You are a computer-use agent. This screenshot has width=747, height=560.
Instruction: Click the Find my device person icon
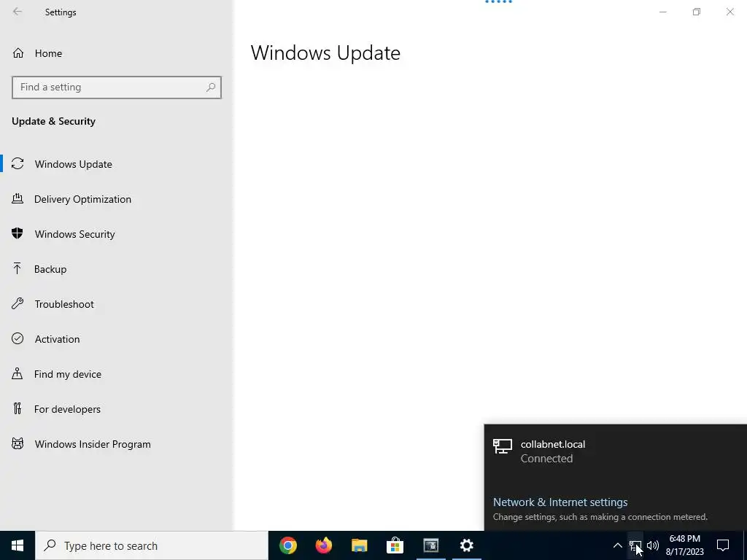point(18,373)
